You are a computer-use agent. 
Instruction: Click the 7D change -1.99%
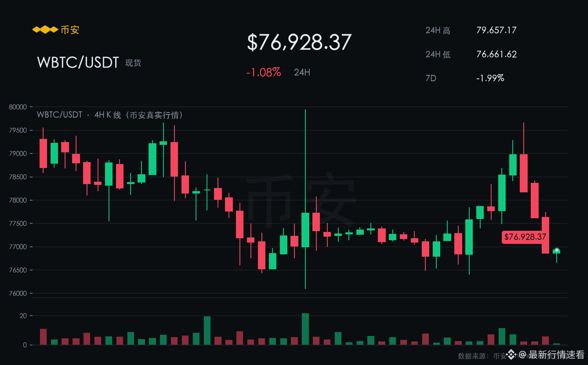pyautogui.click(x=490, y=78)
